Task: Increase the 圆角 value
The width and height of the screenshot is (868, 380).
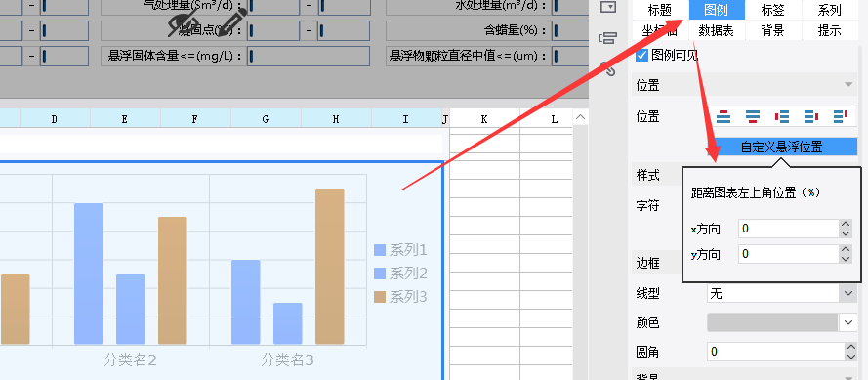Action: [850, 347]
